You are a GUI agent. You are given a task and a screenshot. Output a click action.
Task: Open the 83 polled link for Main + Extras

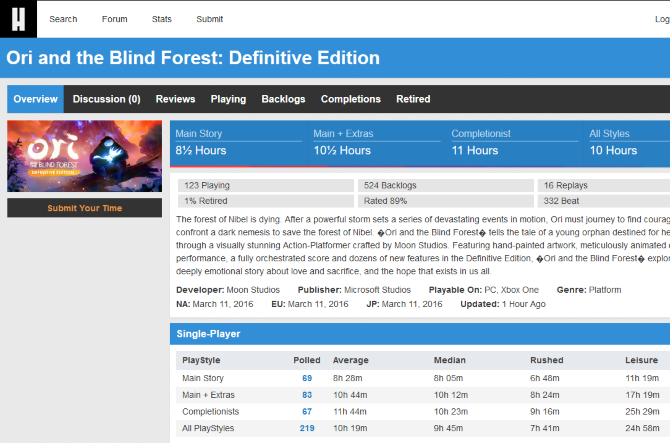pos(307,395)
